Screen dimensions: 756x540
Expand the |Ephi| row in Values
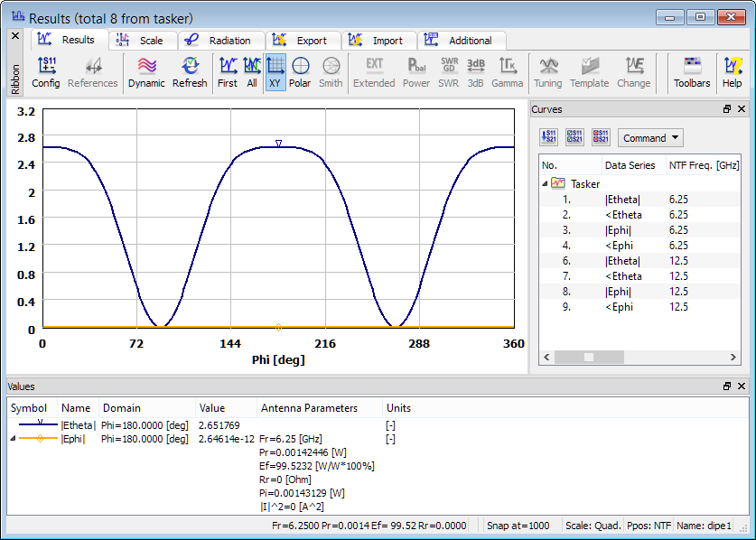(x=13, y=440)
